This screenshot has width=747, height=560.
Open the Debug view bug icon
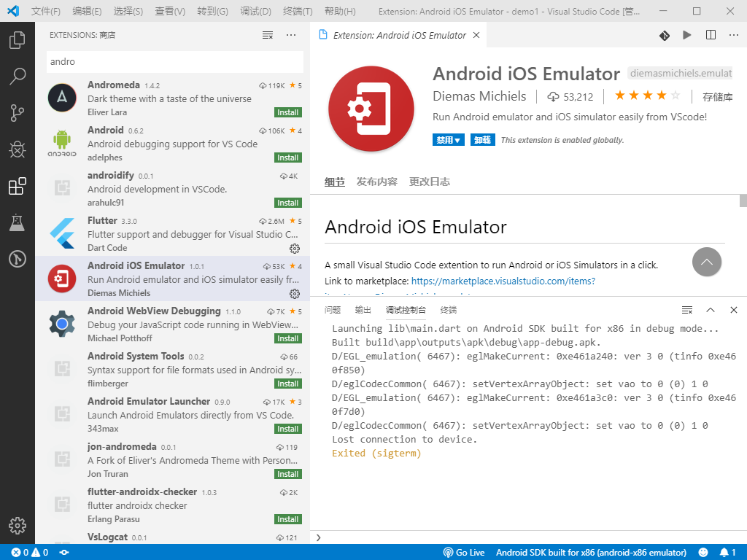pyautogui.click(x=18, y=149)
